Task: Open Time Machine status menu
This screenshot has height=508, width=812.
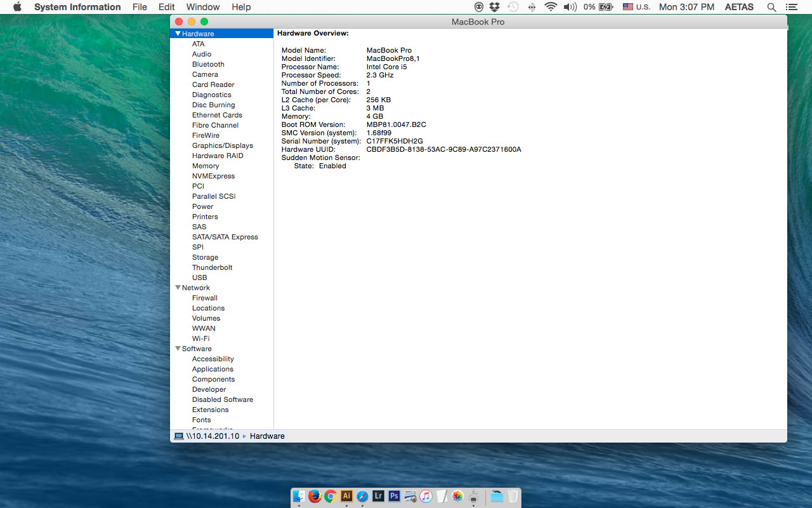Action: [x=513, y=7]
